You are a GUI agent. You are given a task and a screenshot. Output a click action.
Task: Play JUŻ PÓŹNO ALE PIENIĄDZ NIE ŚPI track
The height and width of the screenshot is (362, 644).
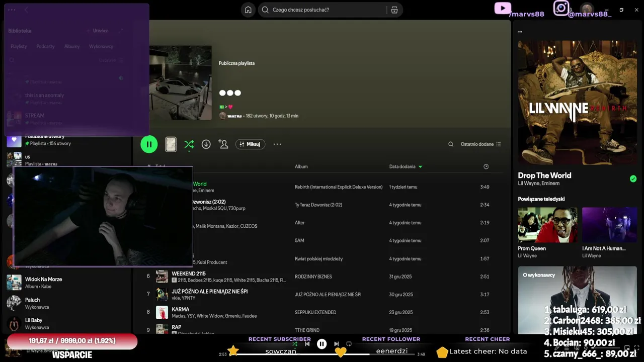pyautogui.click(x=210, y=292)
